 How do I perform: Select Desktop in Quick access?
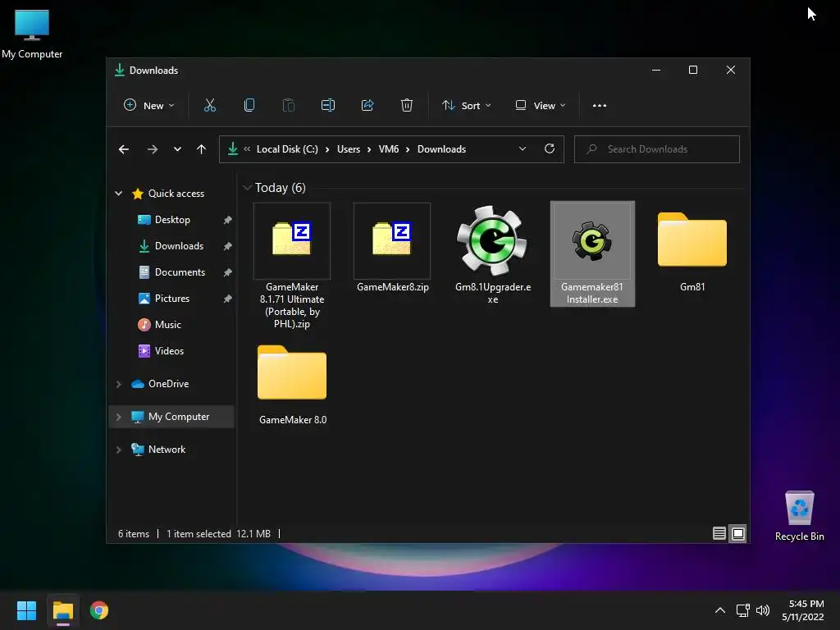point(172,220)
